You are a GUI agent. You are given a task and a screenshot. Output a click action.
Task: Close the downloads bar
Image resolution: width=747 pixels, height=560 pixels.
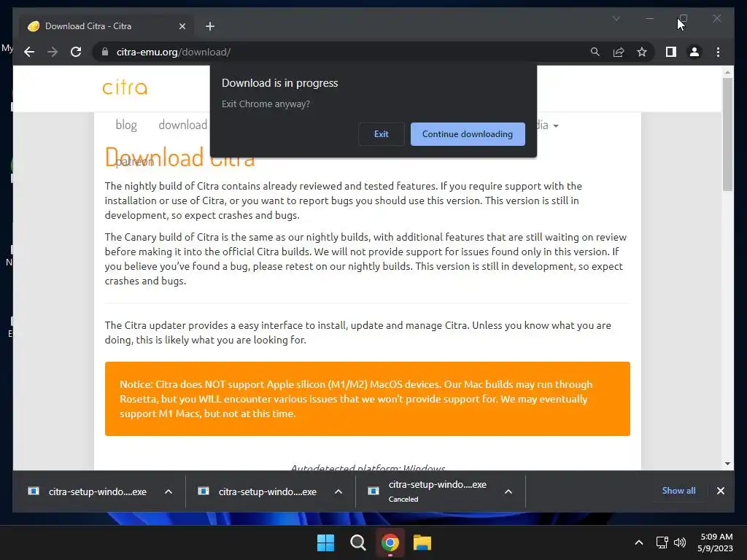720,491
